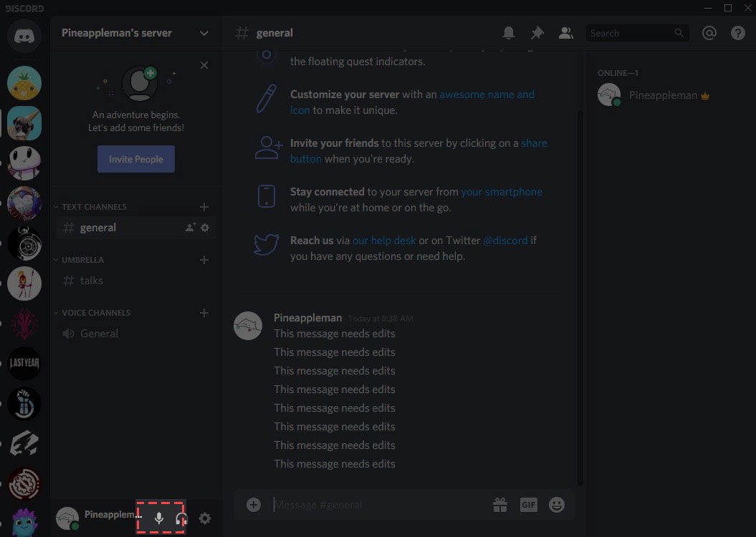Edit general channel settings gear
Screen dimensions: 756x537
click(205, 227)
